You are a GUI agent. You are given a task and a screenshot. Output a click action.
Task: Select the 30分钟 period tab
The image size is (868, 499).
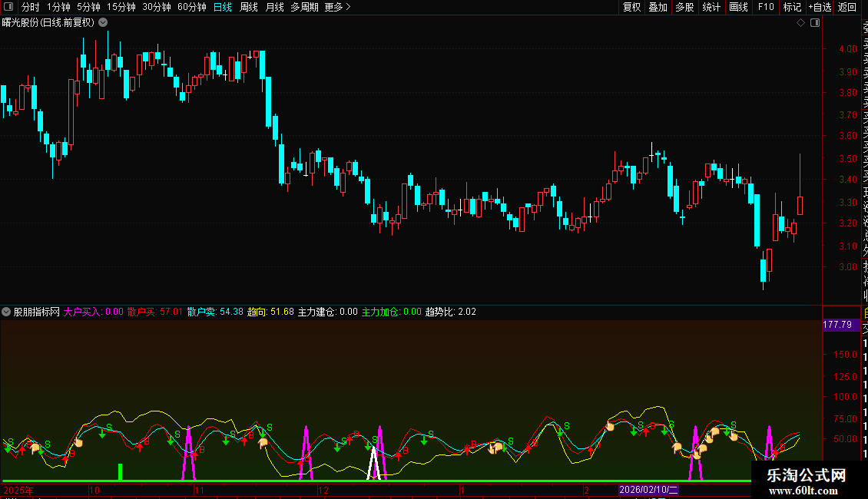coord(157,7)
